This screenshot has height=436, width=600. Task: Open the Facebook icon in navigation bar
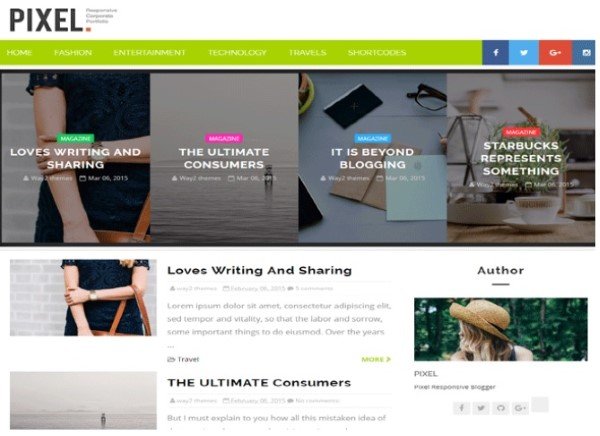[x=496, y=52]
